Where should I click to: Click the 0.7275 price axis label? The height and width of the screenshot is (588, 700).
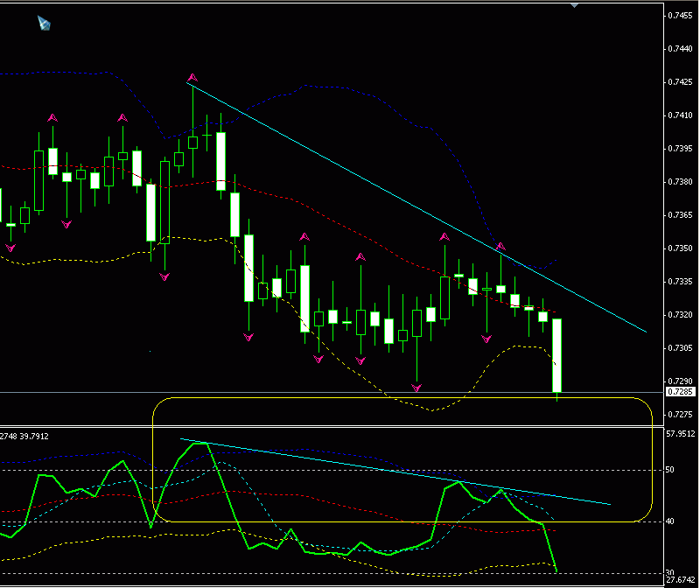(x=681, y=415)
